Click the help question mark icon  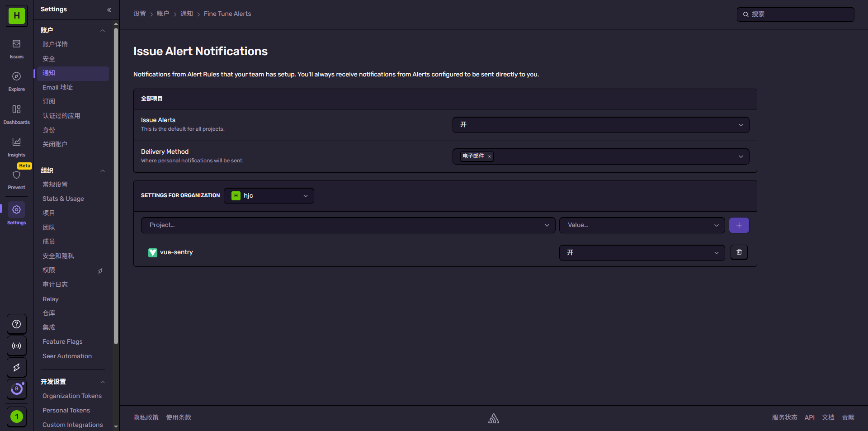coord(17,324)
